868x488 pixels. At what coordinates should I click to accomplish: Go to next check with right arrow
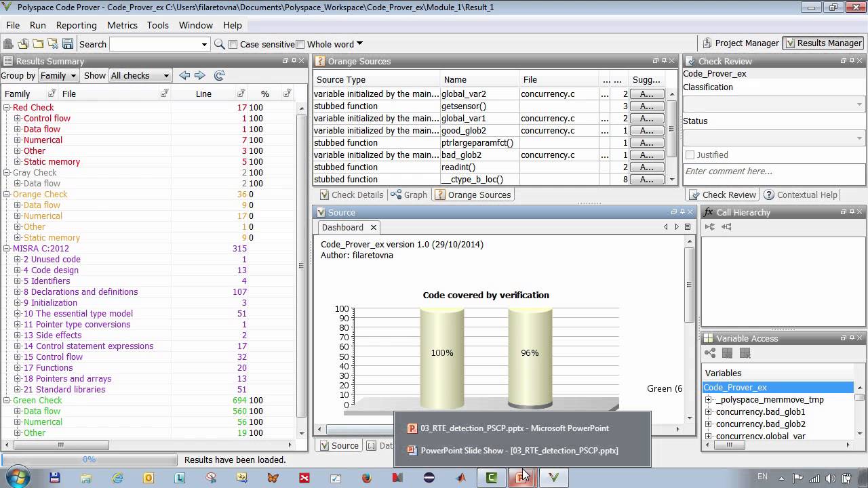pyautogui.click(x=200, y=75)
